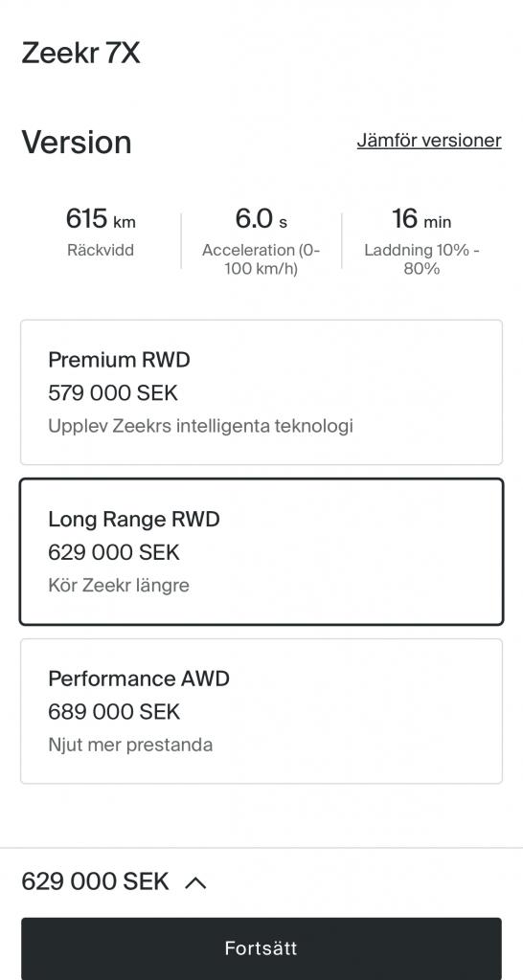The height and width of the screenshot is (980, 523).
Task: Tap the Fortsätt button
Action: pyautogui.click(x=261, y=948)
